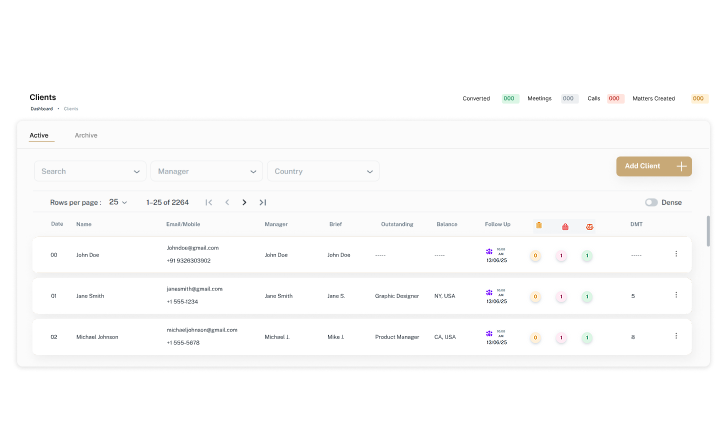The width and height of the screenshot is (727, 448).
Task: Click the red bag column header icon
Action: click(565, 226)
